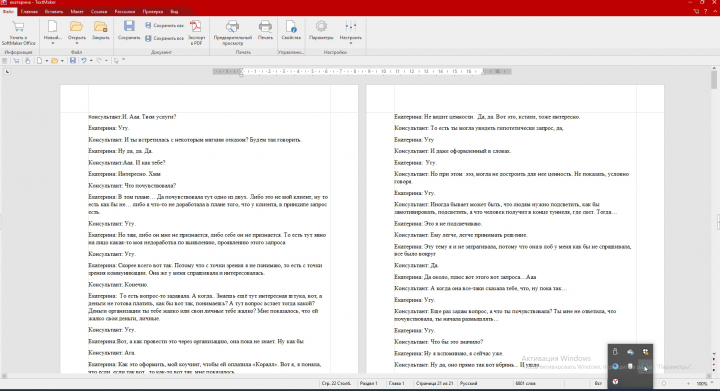This screenshot has width=720, height=391.
Task: Click Русский language in status bar
Action: (x=468, y=383)
